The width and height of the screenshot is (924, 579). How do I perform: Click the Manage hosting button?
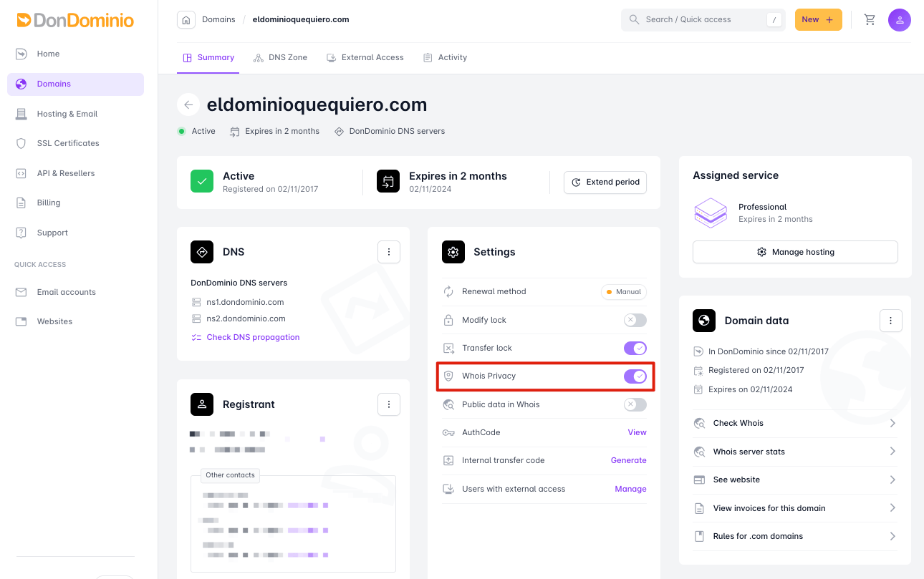pos(795,252)
